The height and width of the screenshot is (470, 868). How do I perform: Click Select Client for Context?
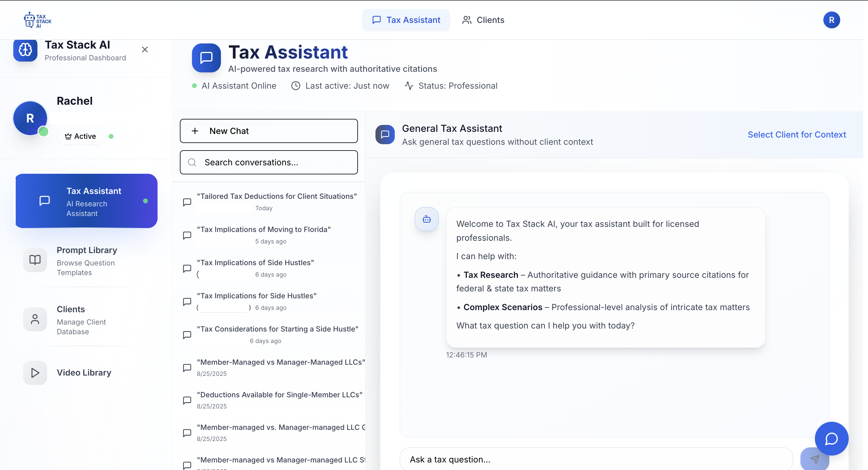pos(797,135)
